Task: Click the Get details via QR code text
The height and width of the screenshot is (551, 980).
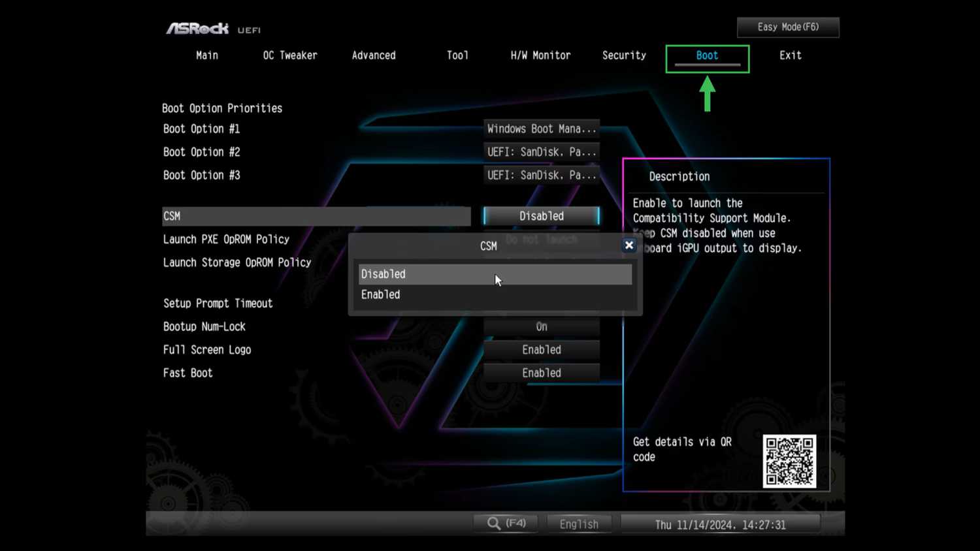Action: [682, 449]
